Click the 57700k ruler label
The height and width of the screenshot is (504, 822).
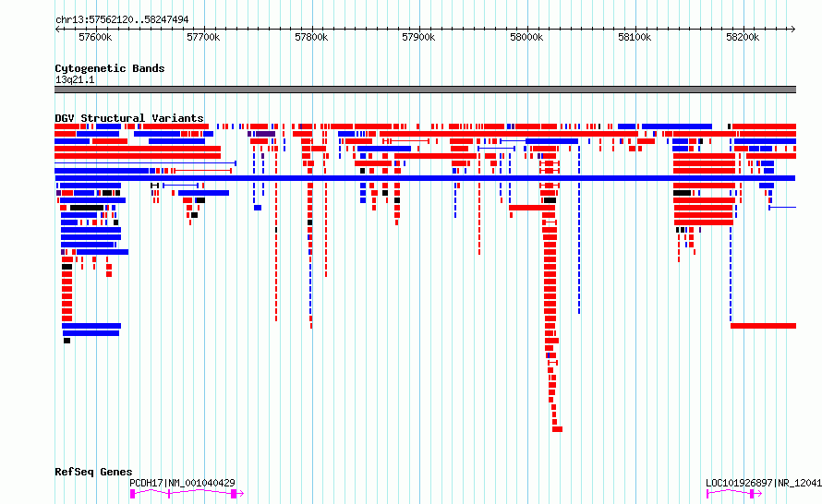pyautogui.click(x=203, y=37)
